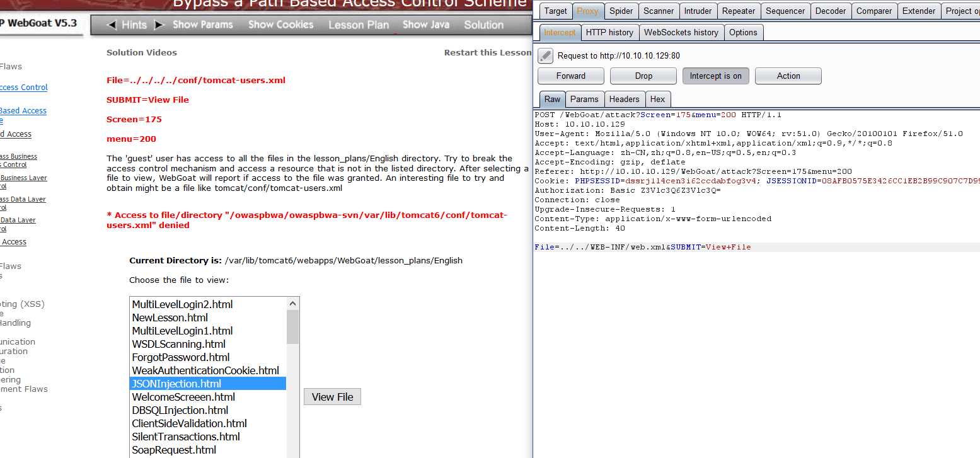Forward the intercepted request
Screen dimensions: 980x458
tap(571, 76)
